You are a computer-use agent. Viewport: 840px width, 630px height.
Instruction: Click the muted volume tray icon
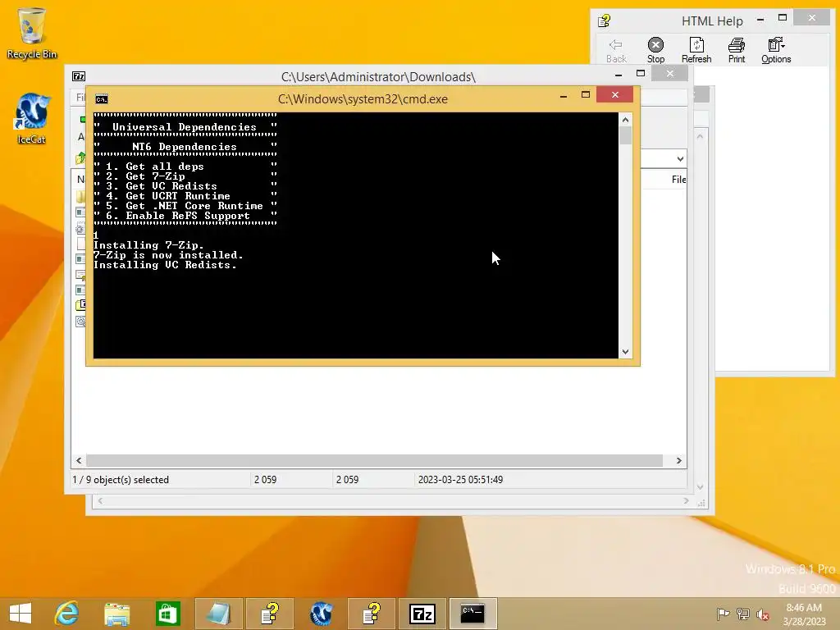(762, 614)
